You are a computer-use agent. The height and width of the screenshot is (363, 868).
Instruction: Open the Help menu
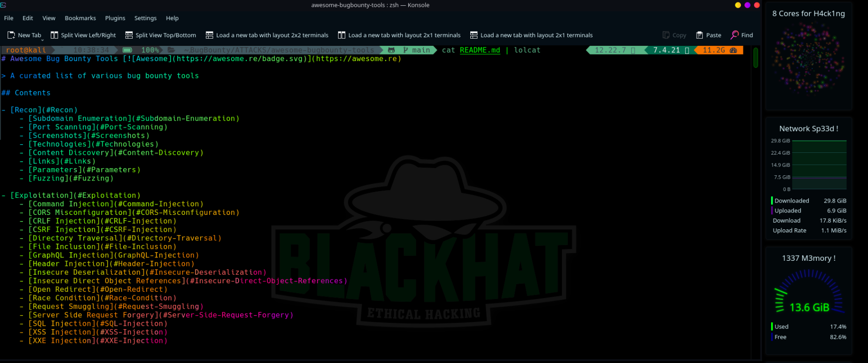tap(172, 18)
